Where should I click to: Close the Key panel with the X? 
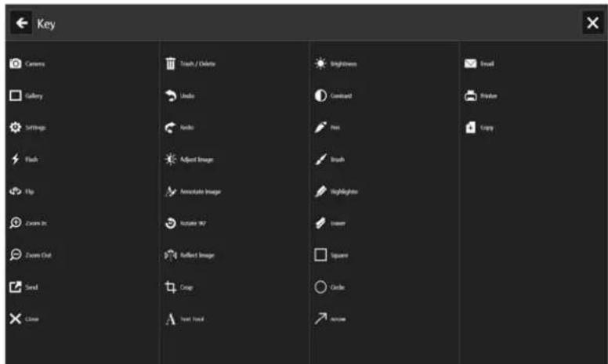coord(592,25)
